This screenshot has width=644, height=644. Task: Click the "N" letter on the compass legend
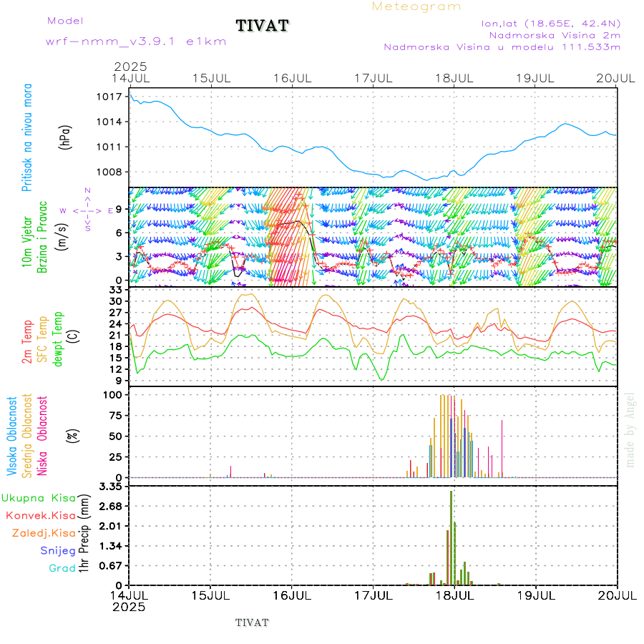click(87, 190)
